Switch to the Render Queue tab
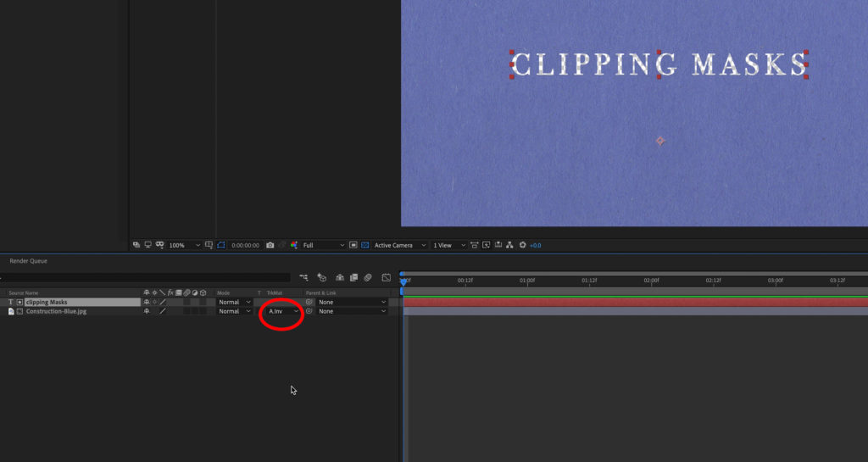The image size is (868, 462). [x=28, y=261]
